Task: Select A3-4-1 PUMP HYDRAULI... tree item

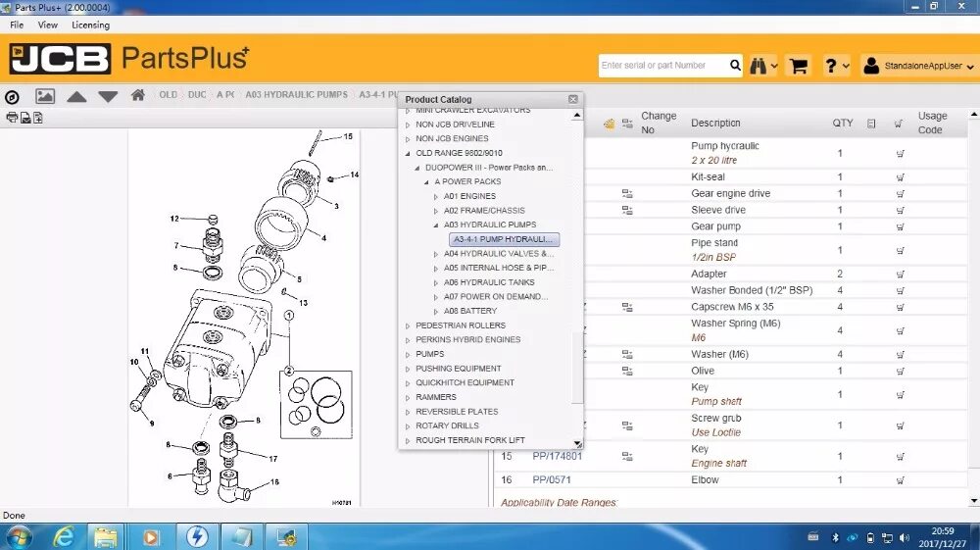Action: tap(504, 239)
